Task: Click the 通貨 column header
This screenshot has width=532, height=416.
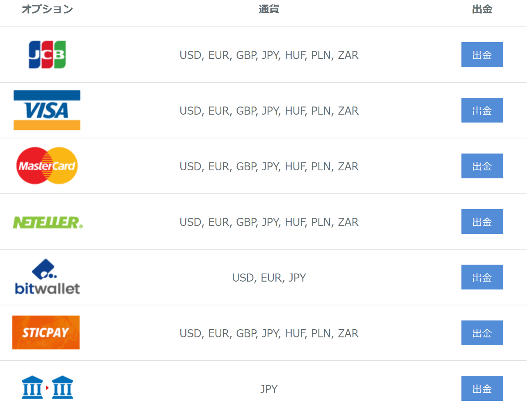Action: pyautogui.click(x=269, y=9)
